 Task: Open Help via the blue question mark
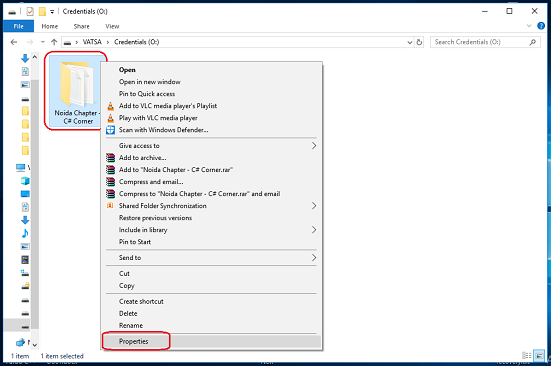(541, 26)
